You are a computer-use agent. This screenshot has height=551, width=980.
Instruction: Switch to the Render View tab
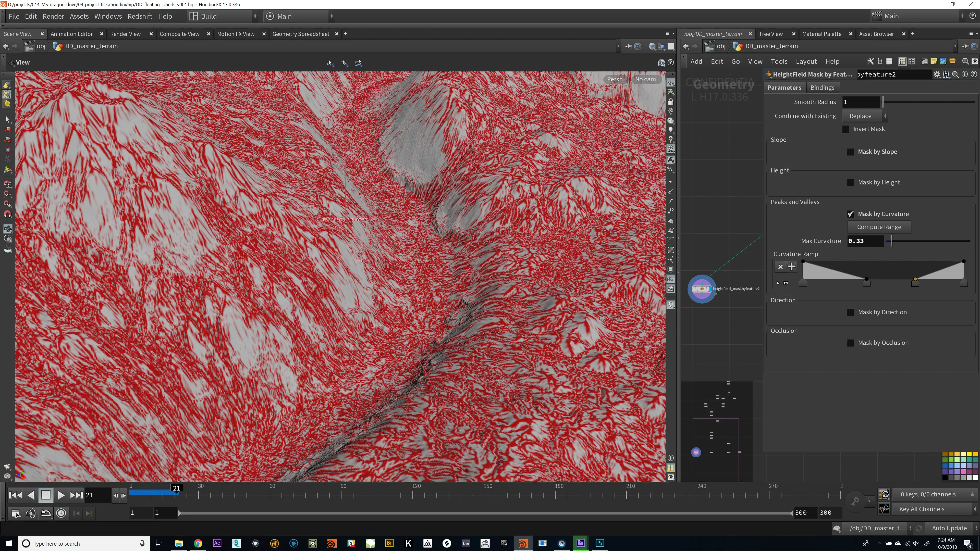pos(125,34)
